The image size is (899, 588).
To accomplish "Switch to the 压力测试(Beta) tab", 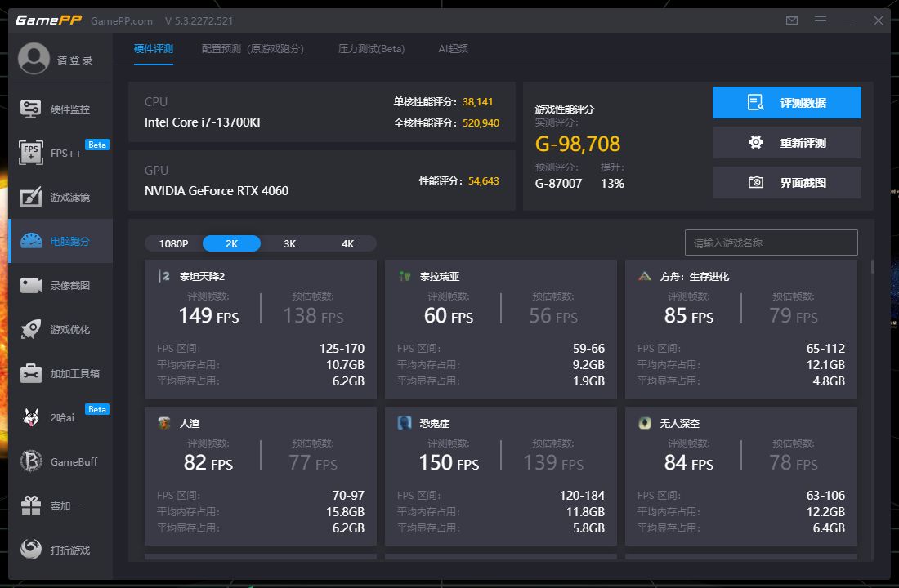I will [372, 49].
